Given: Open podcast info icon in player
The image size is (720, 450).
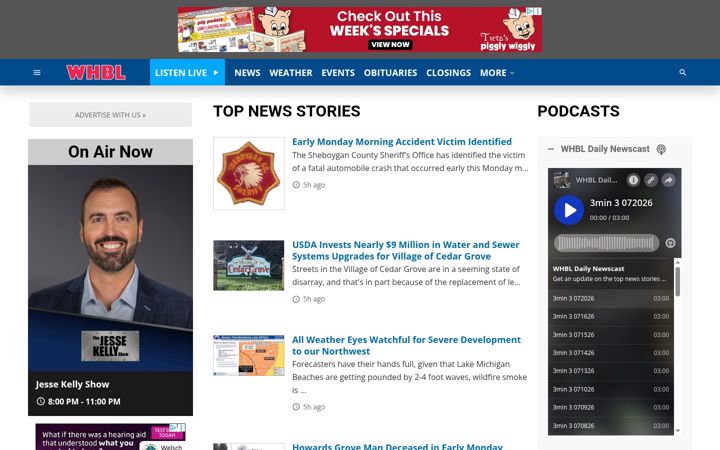Looking at the screenshot, I should coord(633,180).
